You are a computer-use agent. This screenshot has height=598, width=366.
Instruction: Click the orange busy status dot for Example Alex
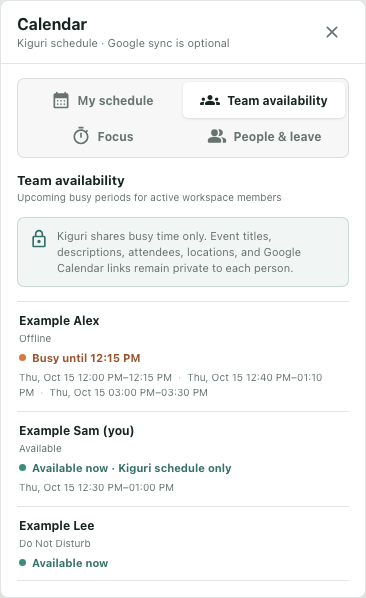tap(22, 358)
